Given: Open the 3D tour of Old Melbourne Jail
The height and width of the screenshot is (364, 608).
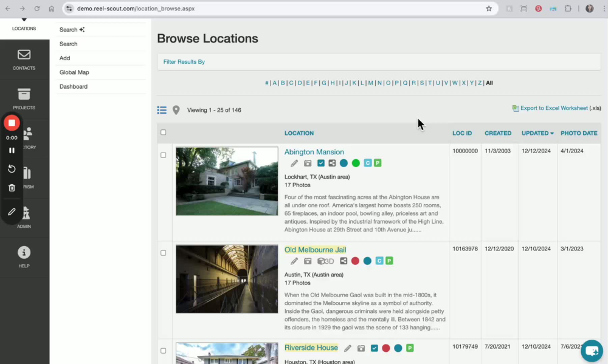Looking at the screenshot, I should click(x=326, y=261).
